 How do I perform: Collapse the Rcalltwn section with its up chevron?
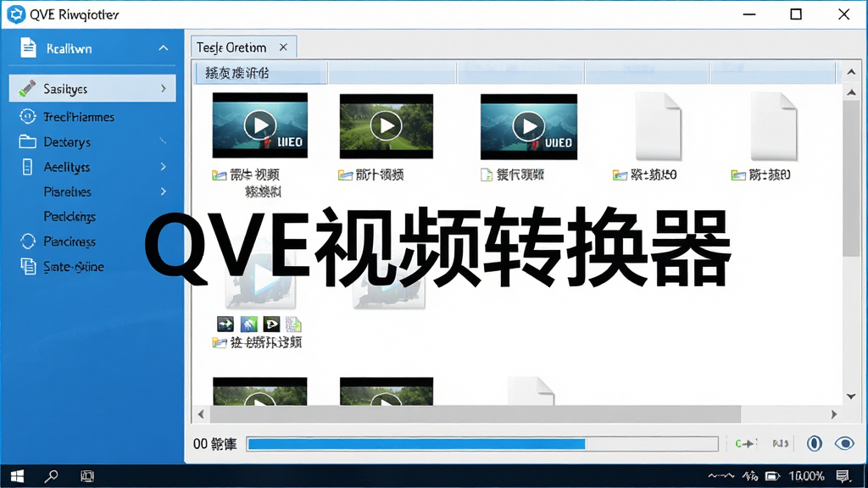click(x=164, y=48)
